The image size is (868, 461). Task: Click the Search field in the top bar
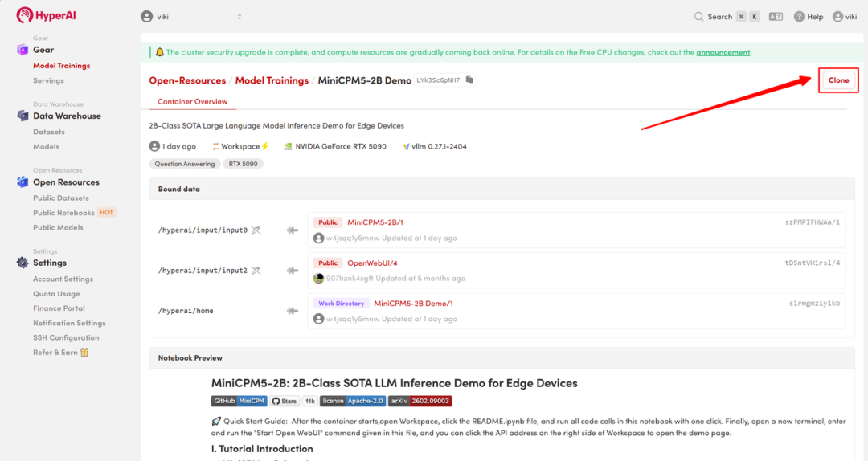pos(727,17)
